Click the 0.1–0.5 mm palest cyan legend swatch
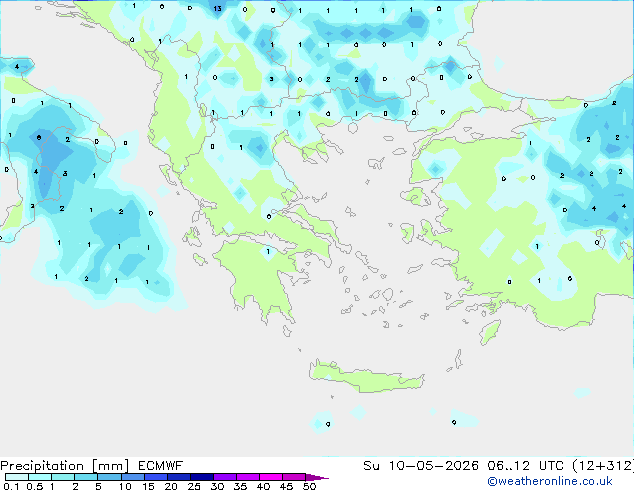This screenshot has width=634, height=490. pyautogui.click(x=17, y=477)
